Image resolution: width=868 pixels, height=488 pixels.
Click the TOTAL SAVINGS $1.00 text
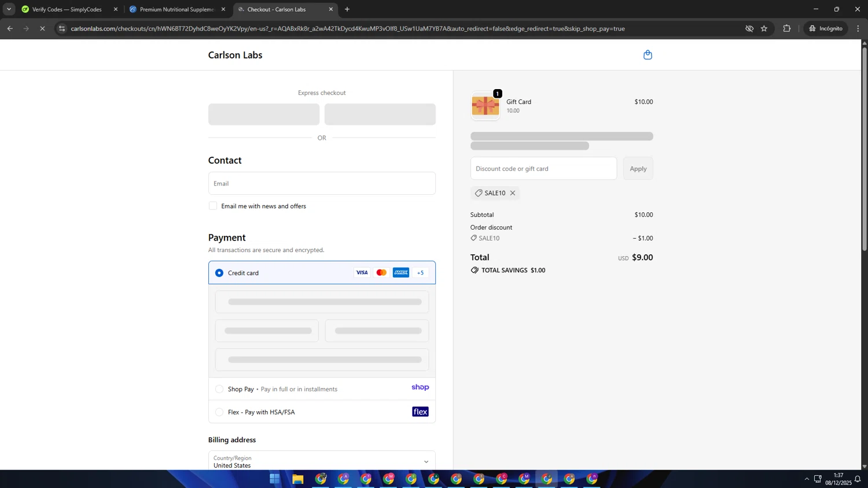[x=513, y=270]
